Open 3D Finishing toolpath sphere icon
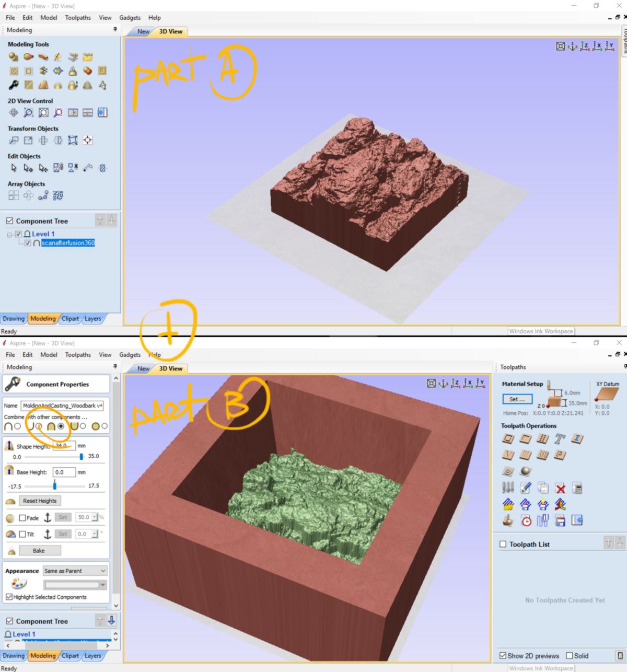The width and height of the screenshot is (627, 672). tap(526, 471)
